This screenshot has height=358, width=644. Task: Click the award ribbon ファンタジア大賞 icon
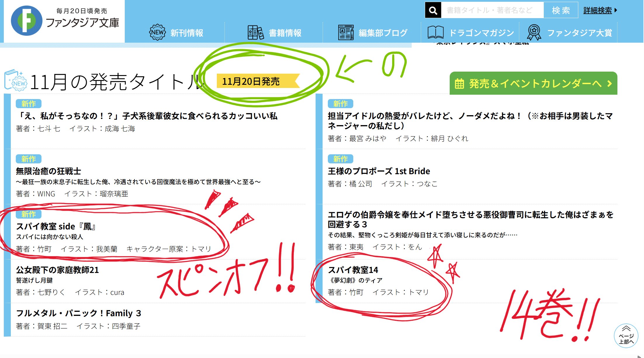[x=534, y=32]
